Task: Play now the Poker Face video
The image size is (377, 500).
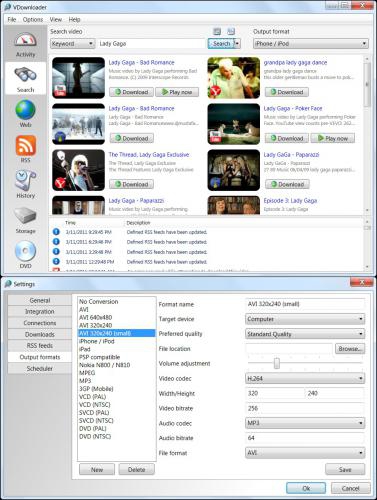Action: point(333,138)
